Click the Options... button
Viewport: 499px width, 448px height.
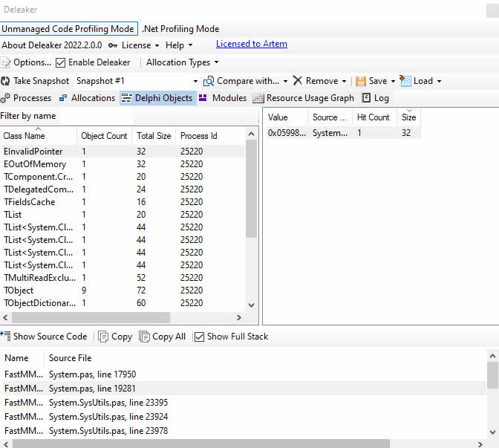[26, 62]
